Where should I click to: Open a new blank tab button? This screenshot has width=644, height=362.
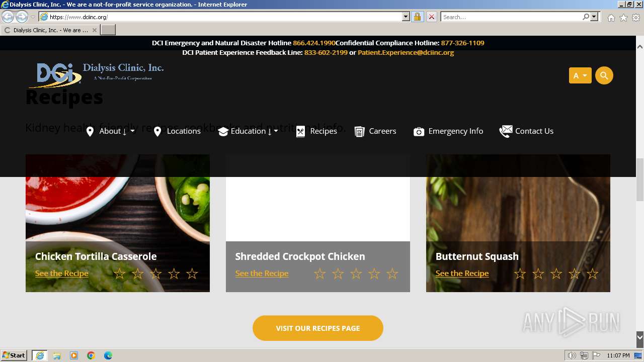[108, 30]
